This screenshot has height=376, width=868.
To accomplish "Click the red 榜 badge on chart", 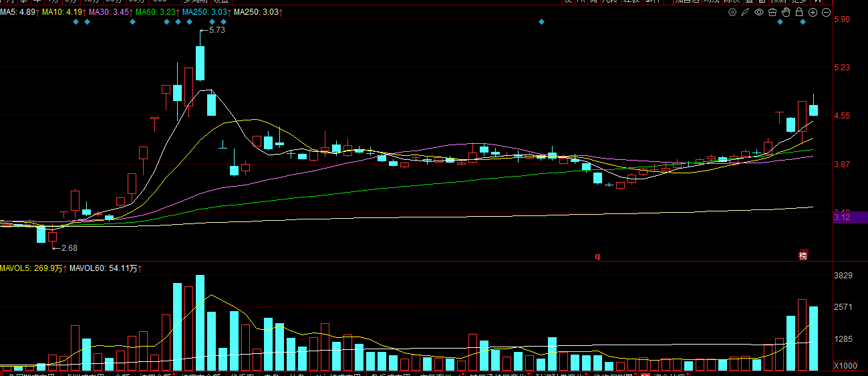I will pyautogui.click(x=803, y=256).
